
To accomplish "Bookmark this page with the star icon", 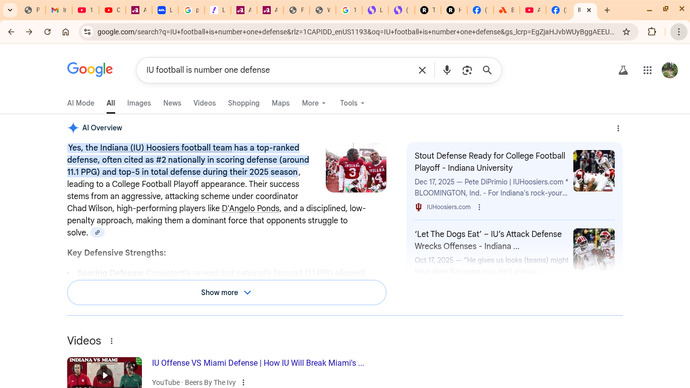I will pyautogui.click(x=626, y=32).
